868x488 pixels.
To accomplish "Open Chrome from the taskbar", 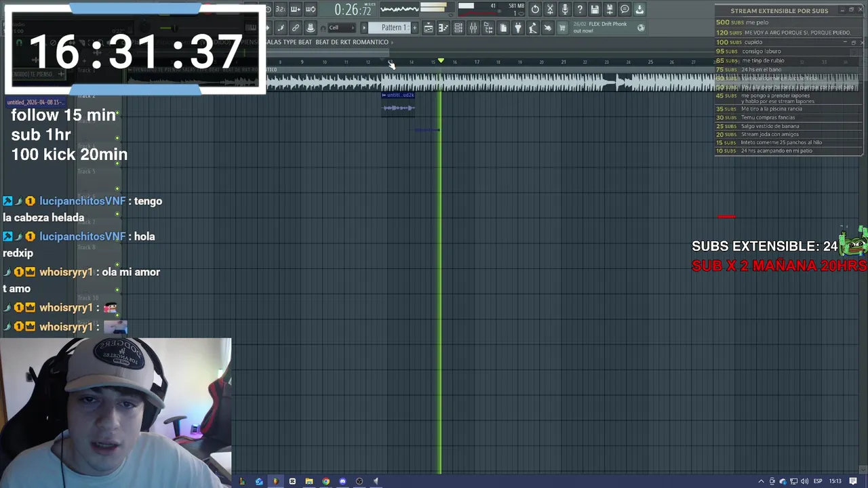I will (x=325, y=481).
